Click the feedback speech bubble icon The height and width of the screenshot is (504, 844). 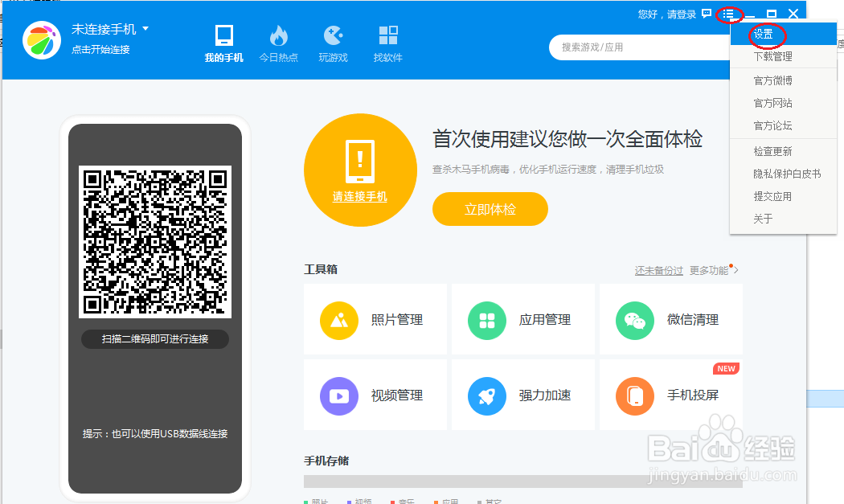tap(707, 14)
